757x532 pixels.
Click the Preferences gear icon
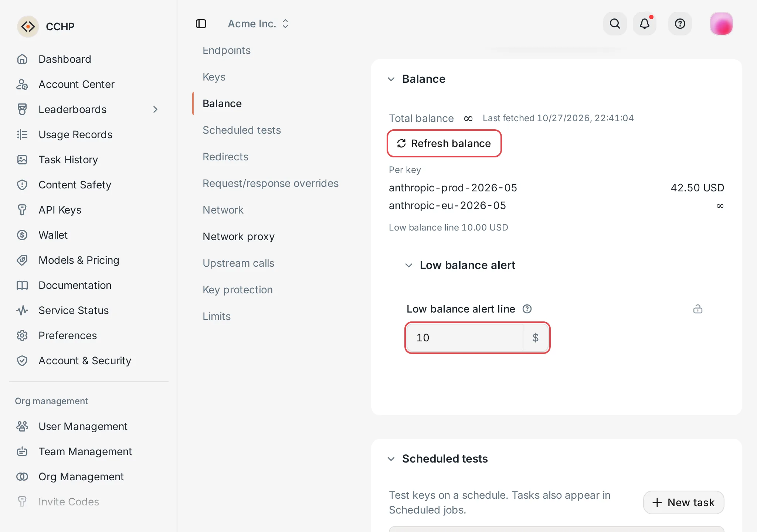coord(22,335)
